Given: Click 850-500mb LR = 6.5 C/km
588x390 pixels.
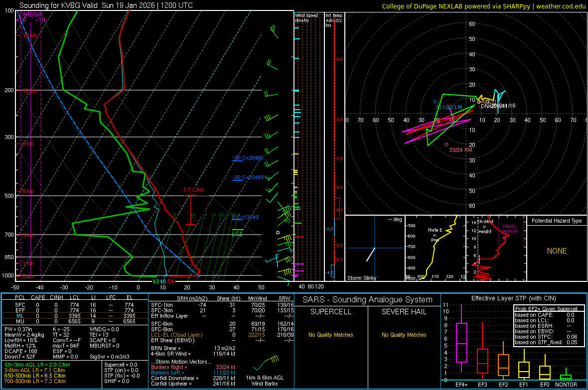Looking at the screenshot, I should pyautogui.click(x=35, y=376).
